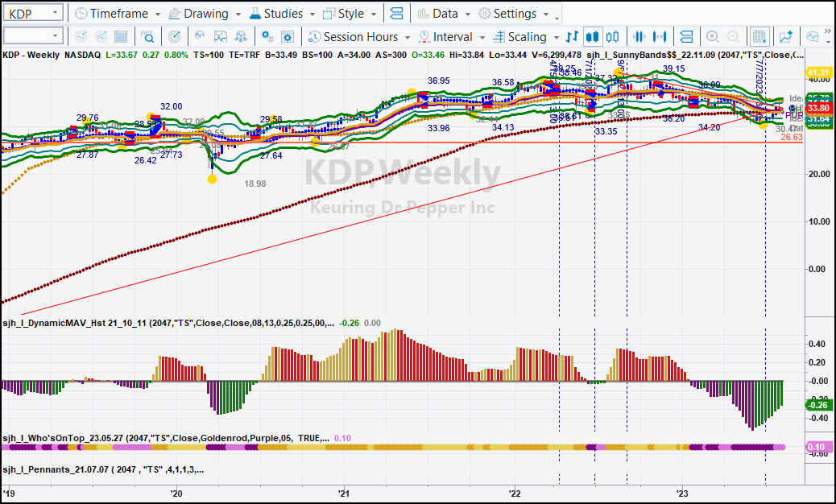This screenshot has width=836, height=504.
Task: Click the increase bar spacing icon
Action: pos(660,37)
